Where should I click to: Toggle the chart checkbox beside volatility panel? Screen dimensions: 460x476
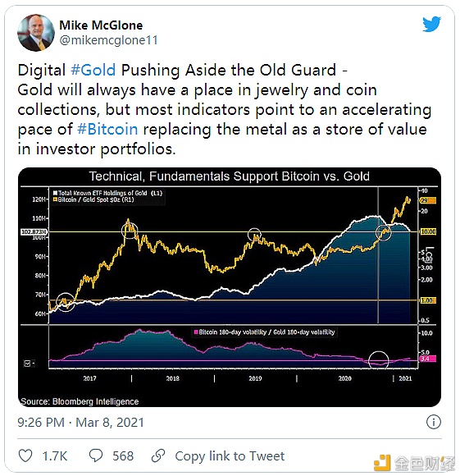(27, 363)
